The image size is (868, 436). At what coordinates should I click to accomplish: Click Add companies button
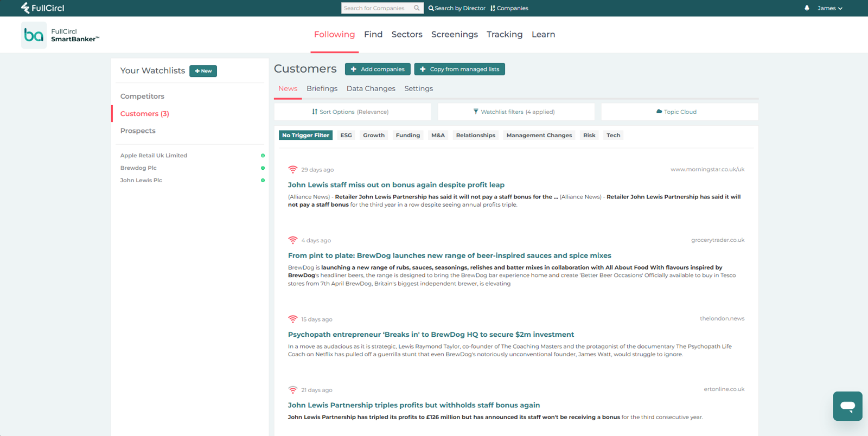[378, 69]
